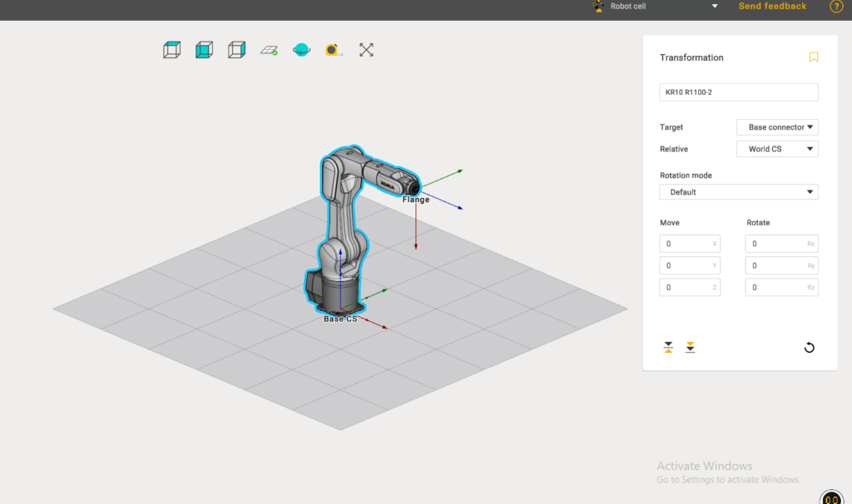Screen dimensions: 852x504
Task: Click the first yellow-and-black align icon
Action: 668,348
